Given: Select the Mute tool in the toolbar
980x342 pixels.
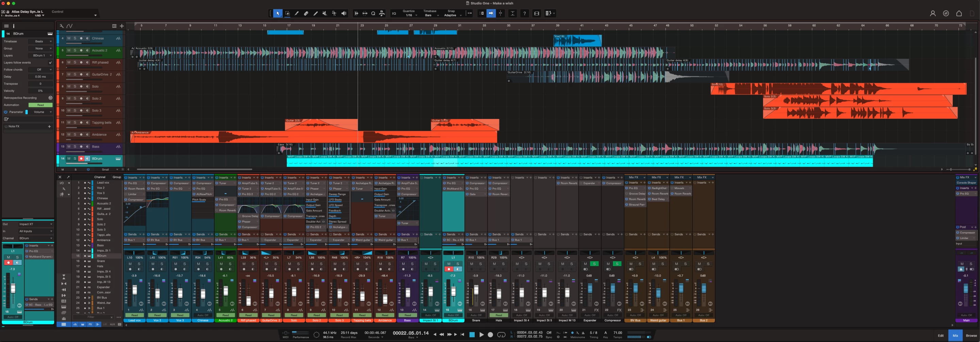Looking at the screenshot, I should (x=325, y=13).
